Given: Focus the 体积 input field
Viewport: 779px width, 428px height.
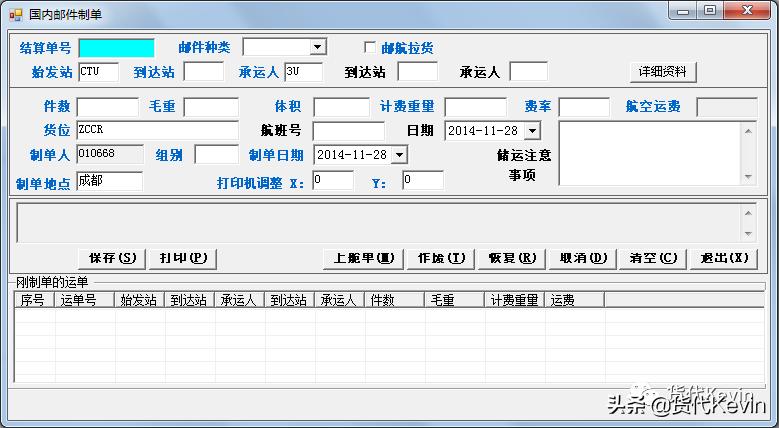Looking at the screenshot, I should pos(341,107).
